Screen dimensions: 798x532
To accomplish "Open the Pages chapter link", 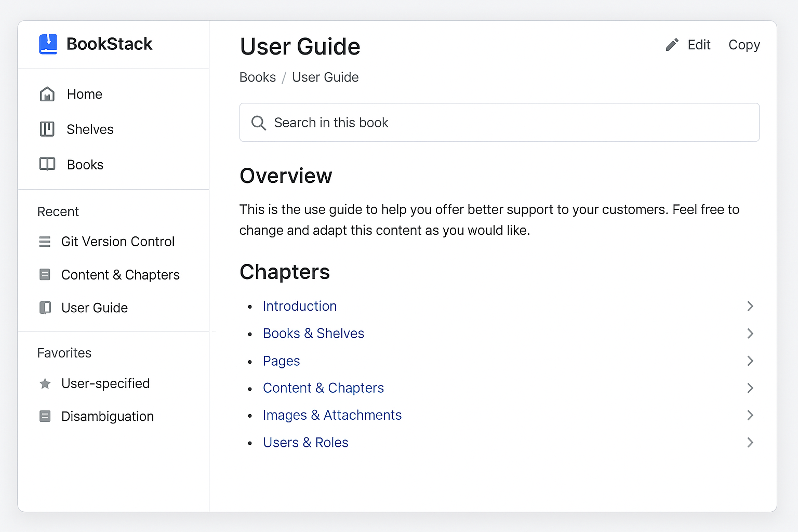I will [281, 361].
